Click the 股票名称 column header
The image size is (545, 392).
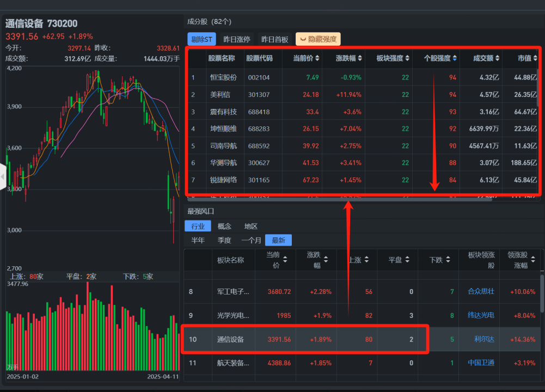(x=222, y=58)
